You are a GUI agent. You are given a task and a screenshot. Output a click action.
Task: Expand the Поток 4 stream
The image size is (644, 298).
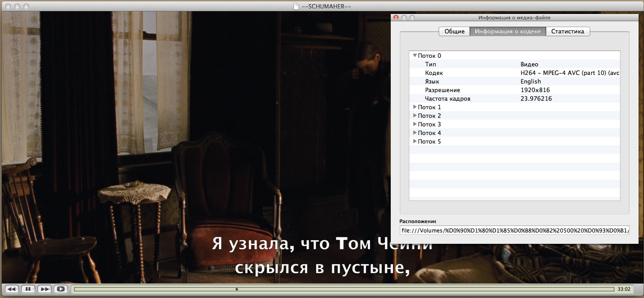click(415, 133)
